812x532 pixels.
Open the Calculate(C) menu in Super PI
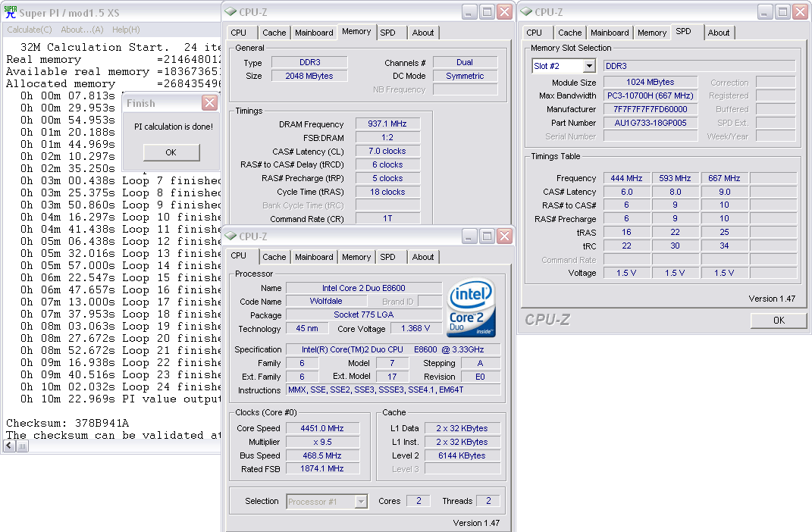(x=29, y=30)
